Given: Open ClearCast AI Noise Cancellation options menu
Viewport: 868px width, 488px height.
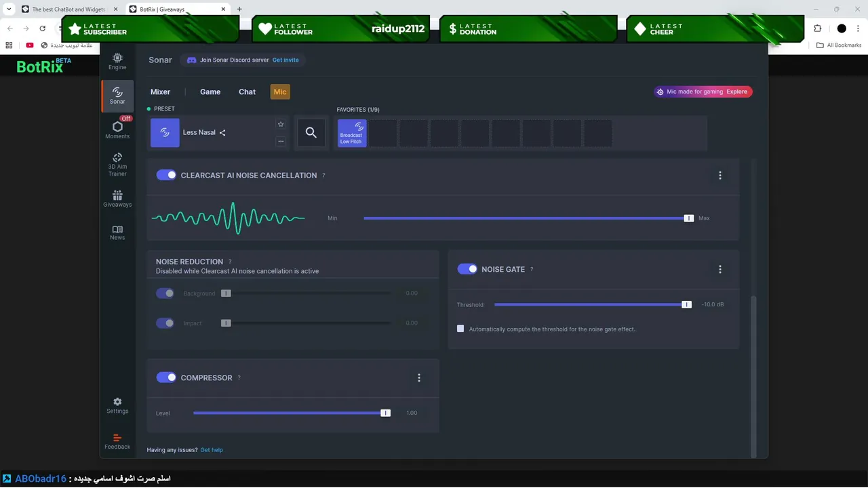Looking at the screenshot, I should pyautogui.click(x=720, y=176).
